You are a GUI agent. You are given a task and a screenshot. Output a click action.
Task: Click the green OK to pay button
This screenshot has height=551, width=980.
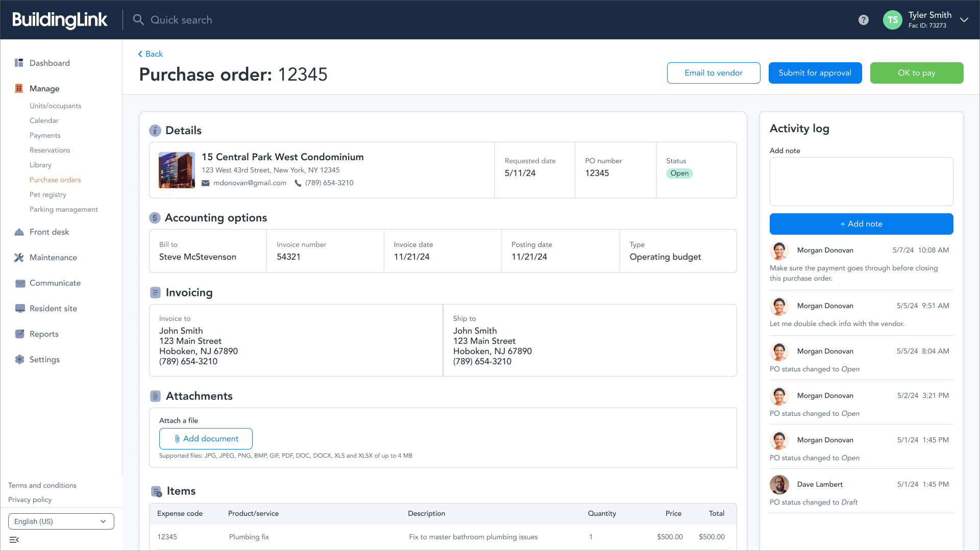916,73
